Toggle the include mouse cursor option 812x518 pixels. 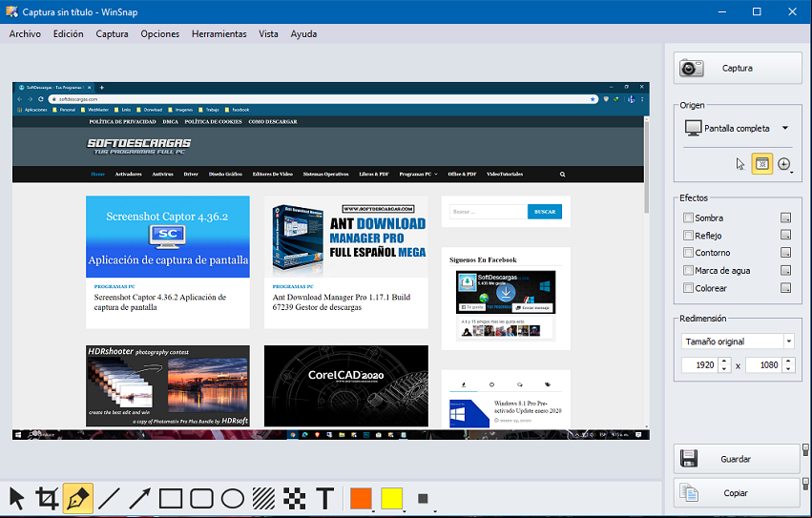tap(740, 164)
